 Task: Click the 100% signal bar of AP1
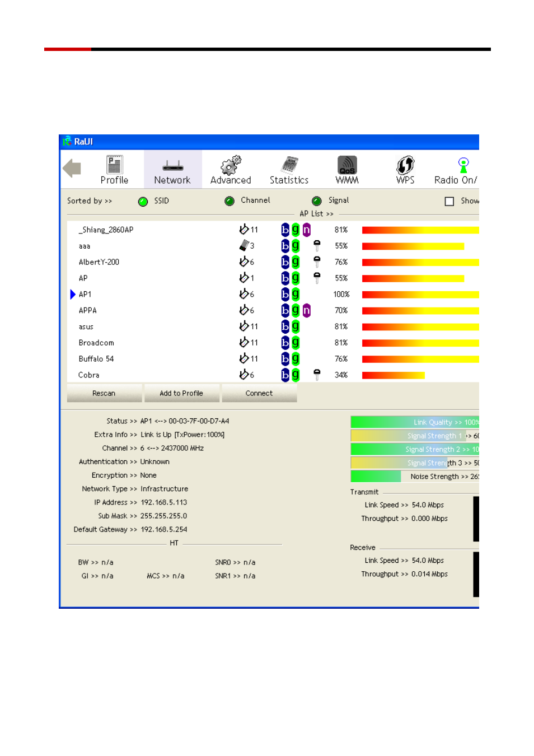tap(420, 295)
